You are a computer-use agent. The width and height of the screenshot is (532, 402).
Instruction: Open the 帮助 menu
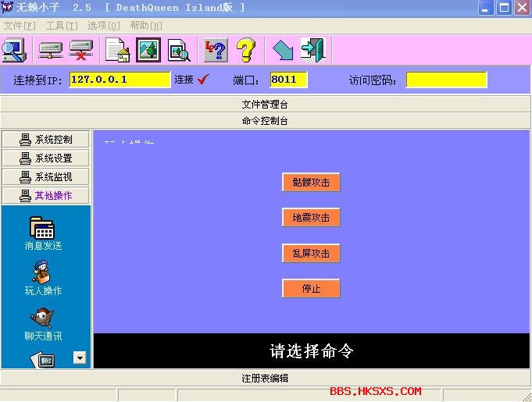146,26
